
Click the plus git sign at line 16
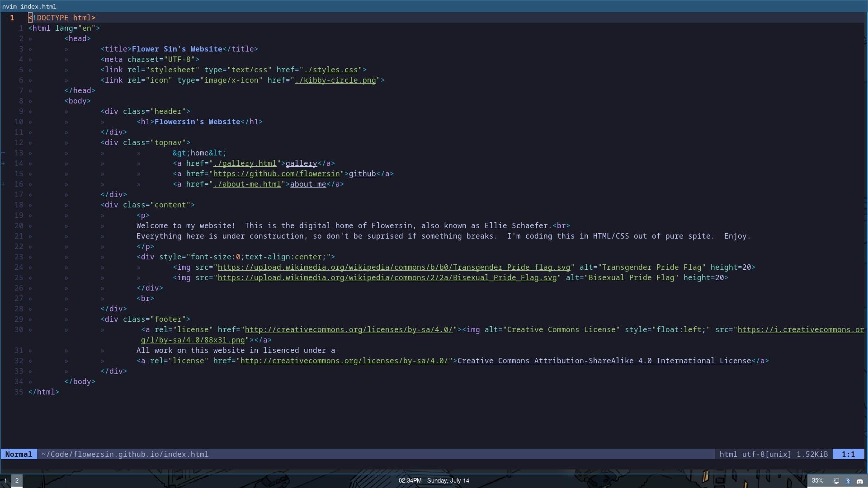pos(3,184)
